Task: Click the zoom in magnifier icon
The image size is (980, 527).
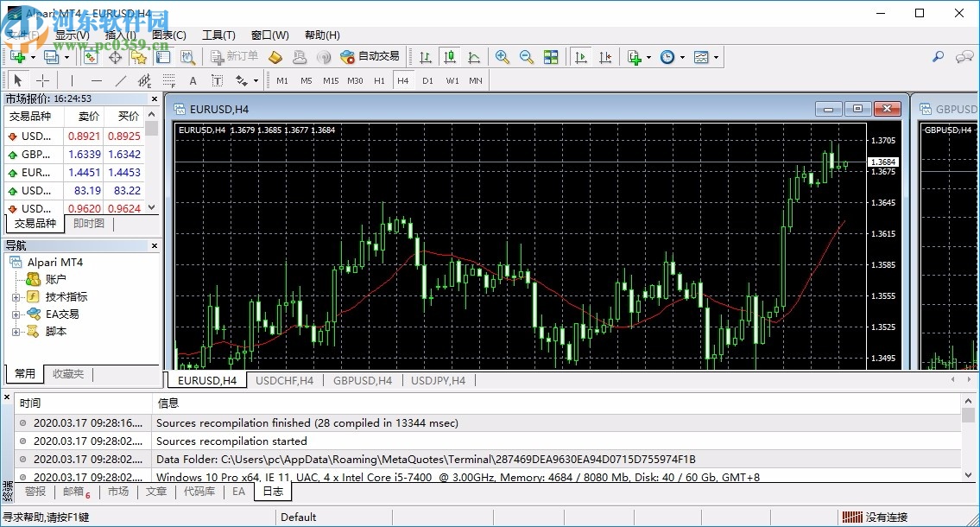Action: pyautogui.click(x=502, y=57)
